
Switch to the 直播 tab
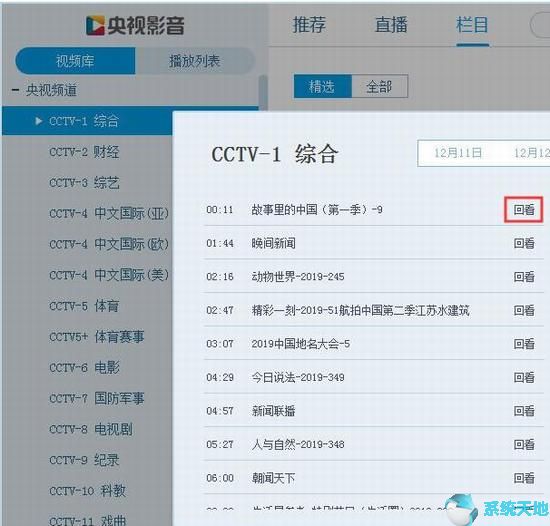pos(391,25)
